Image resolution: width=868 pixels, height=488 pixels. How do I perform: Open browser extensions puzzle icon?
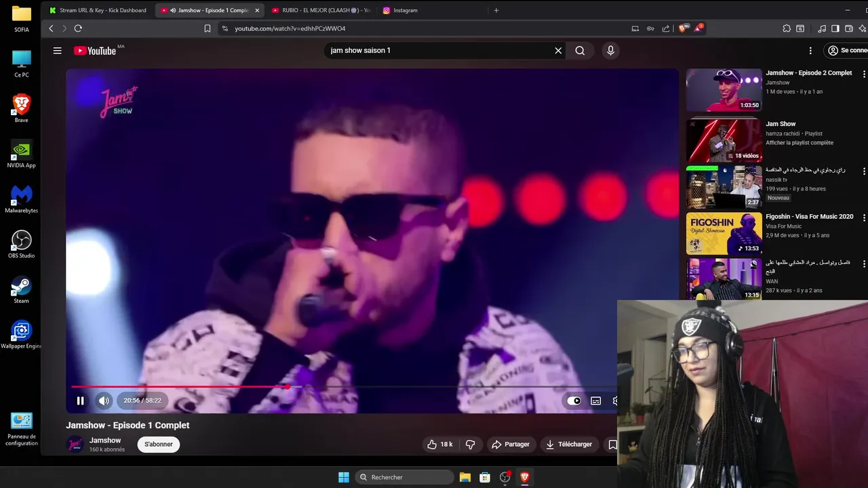pyautogui.click(x=787, y=28)
